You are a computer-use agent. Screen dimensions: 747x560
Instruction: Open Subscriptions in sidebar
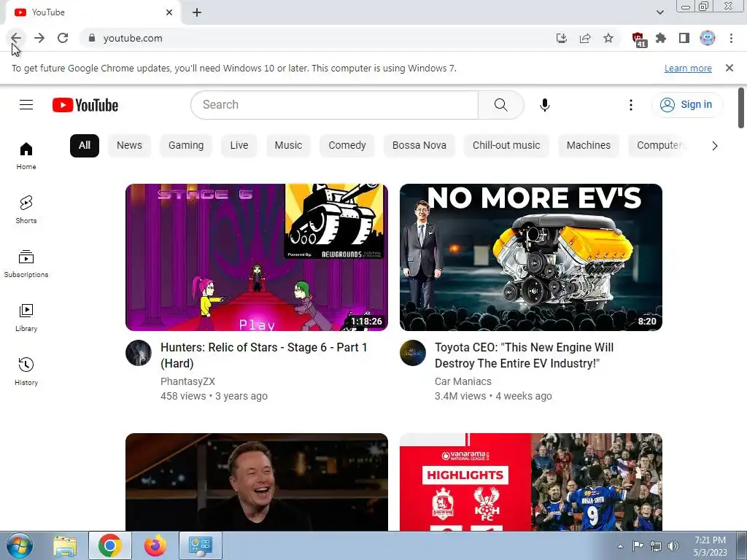pyautogui.click(x=26, y=264)
